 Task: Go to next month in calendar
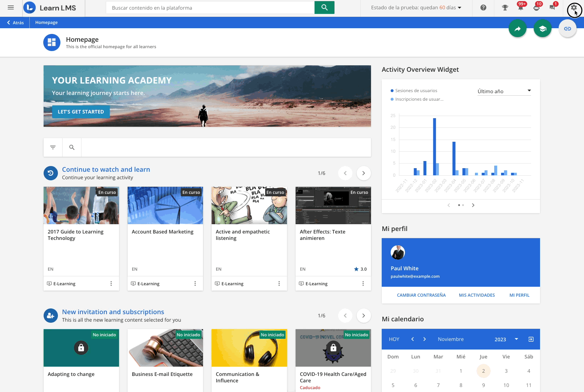[x=425, y=339]
